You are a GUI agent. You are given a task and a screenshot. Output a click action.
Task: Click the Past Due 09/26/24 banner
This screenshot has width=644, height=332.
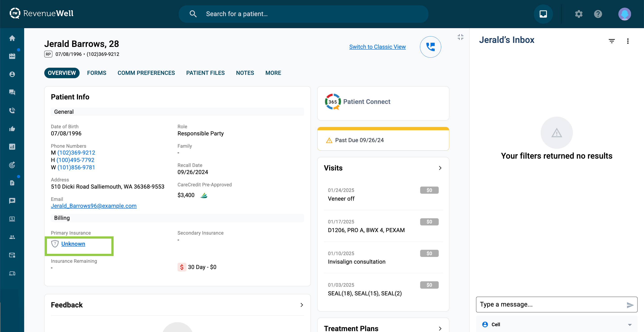383,139
